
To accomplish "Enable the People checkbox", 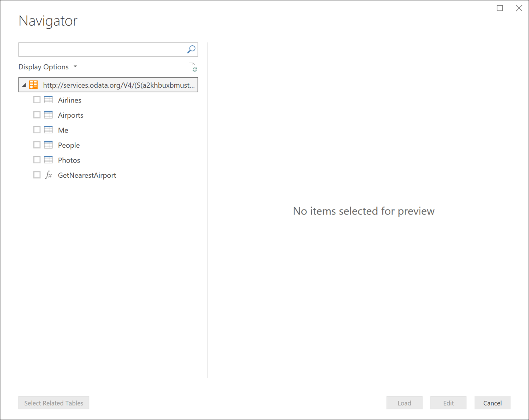I will click(x=37, y=145).
